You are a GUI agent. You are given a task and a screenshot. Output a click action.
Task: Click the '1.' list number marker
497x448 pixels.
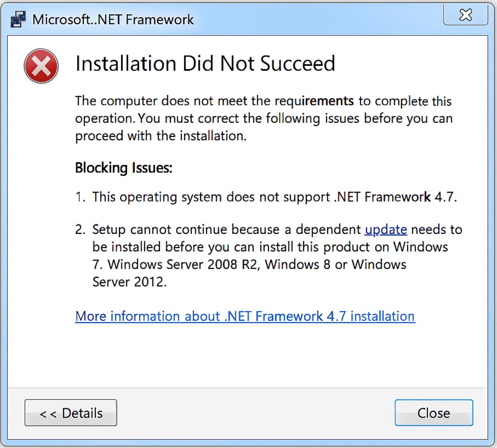(80, 197)
